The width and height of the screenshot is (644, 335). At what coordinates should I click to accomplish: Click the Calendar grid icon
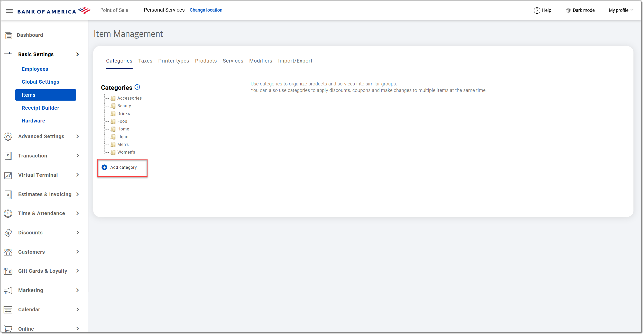[x=8, y=310]
